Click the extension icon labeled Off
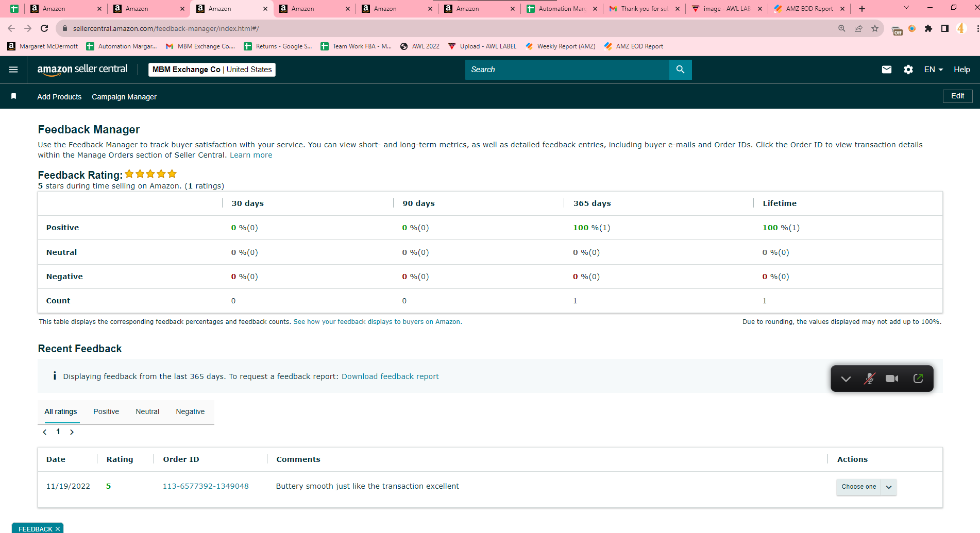The image size is (980, 533). point(897,30)
